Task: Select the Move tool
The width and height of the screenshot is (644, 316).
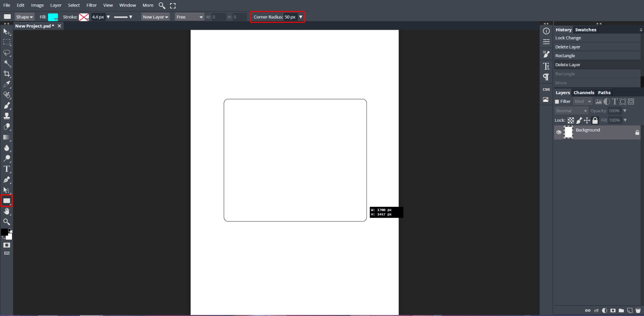Action: point(7,32)
